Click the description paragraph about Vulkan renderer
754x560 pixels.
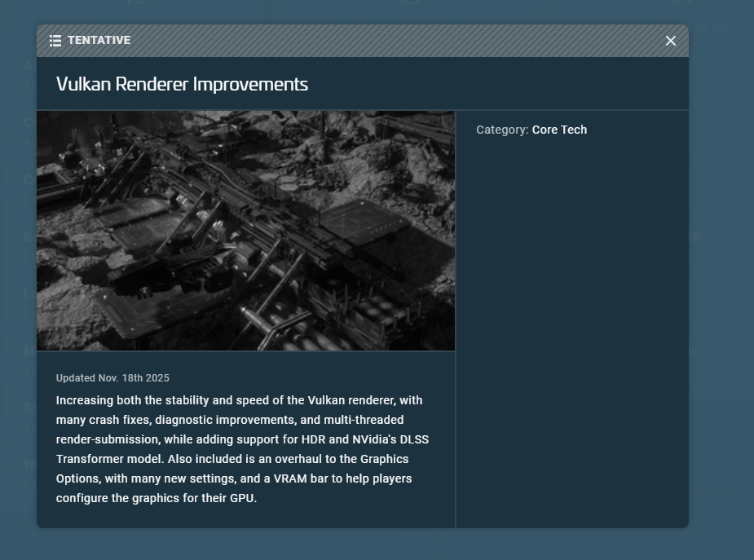[242, 449]
